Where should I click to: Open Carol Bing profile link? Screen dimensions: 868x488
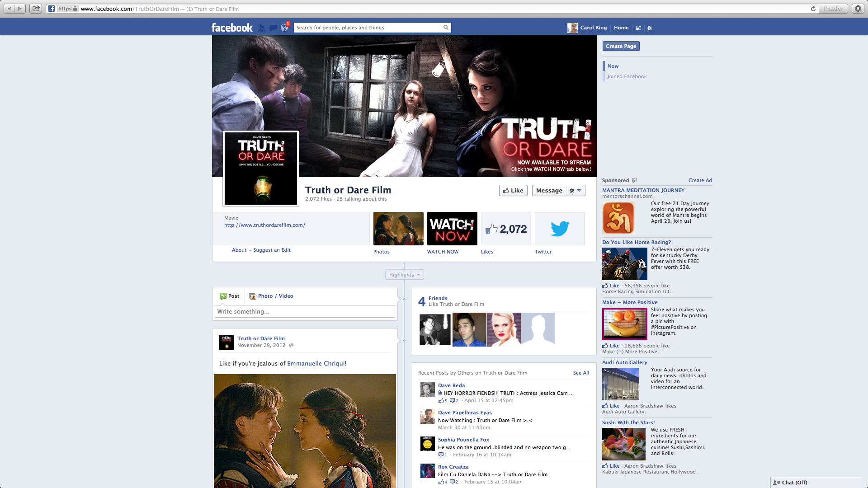point(588,28)
